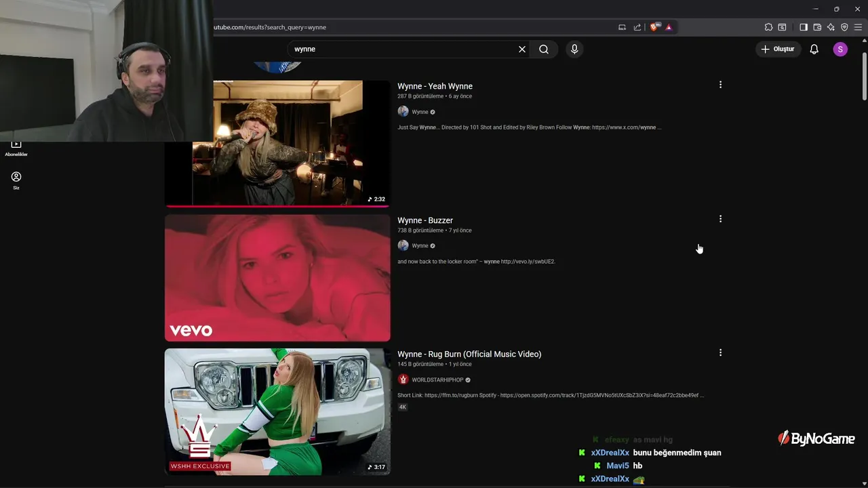Viewport: 868px width, 488px height.
Task: Open the WORLDSTARHIPHOP channel link
Action: [x=437, y=380]
